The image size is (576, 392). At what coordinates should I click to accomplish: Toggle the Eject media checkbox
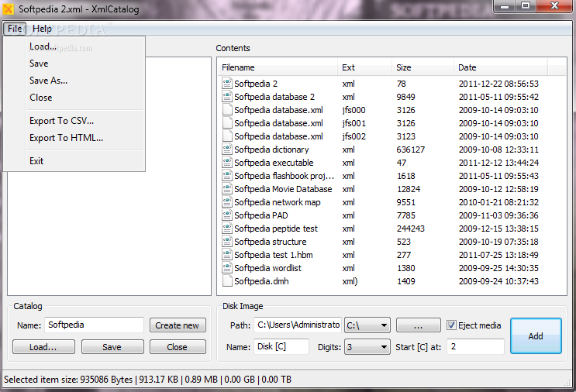click(x=451, y=325)
